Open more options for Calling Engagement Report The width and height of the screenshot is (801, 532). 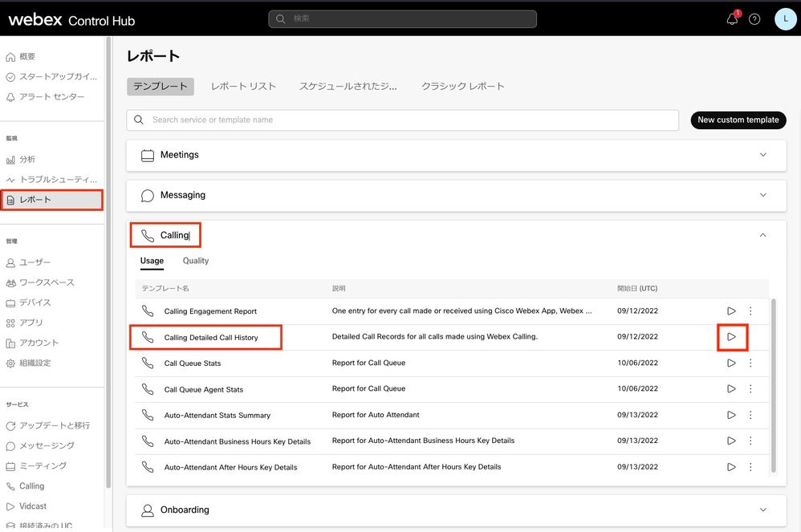point(750,311)
